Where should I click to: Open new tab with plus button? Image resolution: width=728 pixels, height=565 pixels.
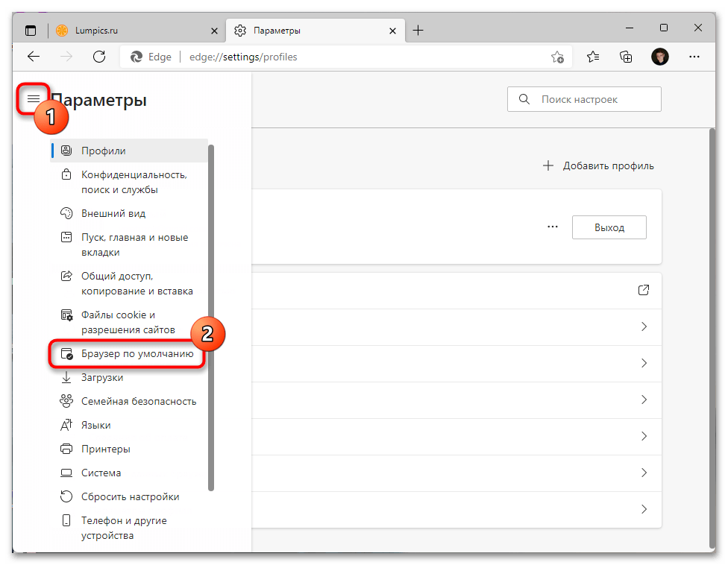[x=418, y=31]
